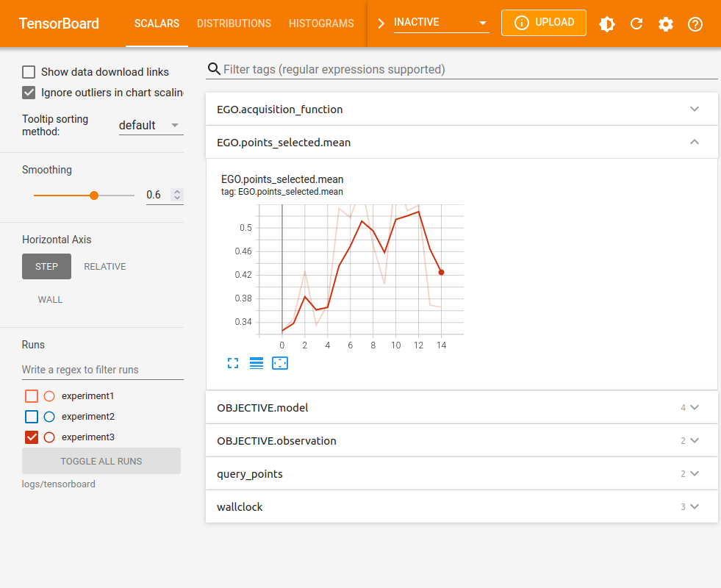Enable the experiment2 run checkbox
This screenshot has width=721, height=588.
pyautogui.click(x=31, y=416)
